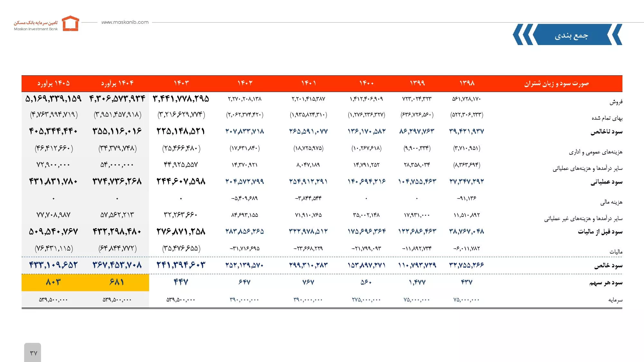Click the yellow ۶۸۱ earnings per share cell

click(x=117, y=282)
